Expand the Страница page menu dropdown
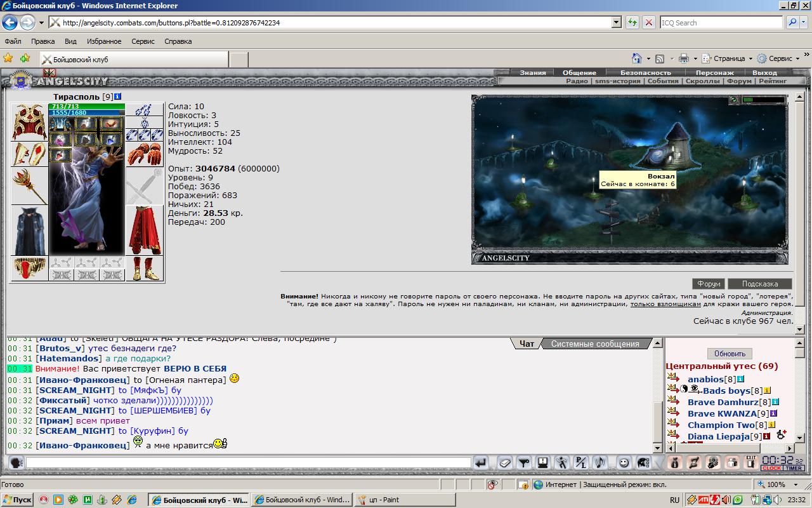The width and height of the screenshot is (812, 508). point(750,58)
